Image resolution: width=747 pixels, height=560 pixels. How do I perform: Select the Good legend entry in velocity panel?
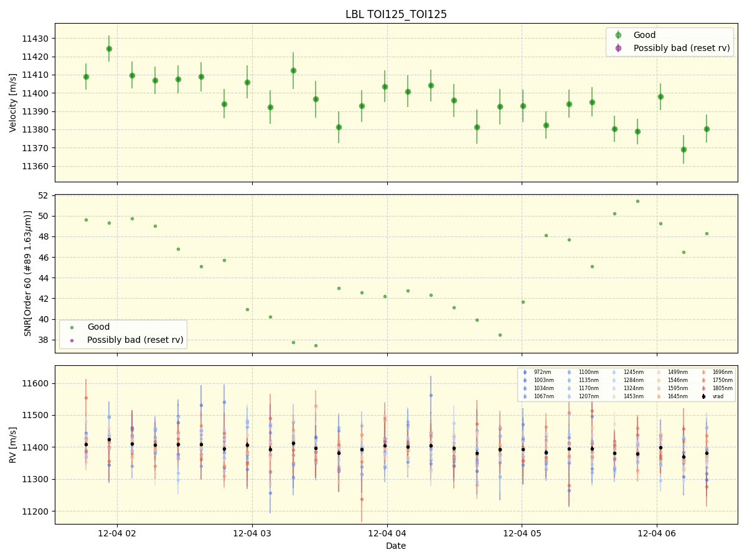644,35
